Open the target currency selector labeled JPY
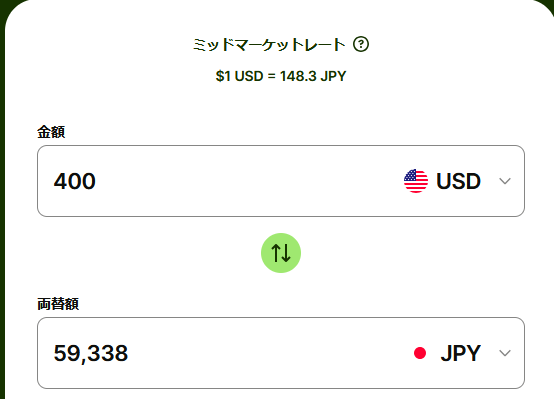 tap(463, 353)
